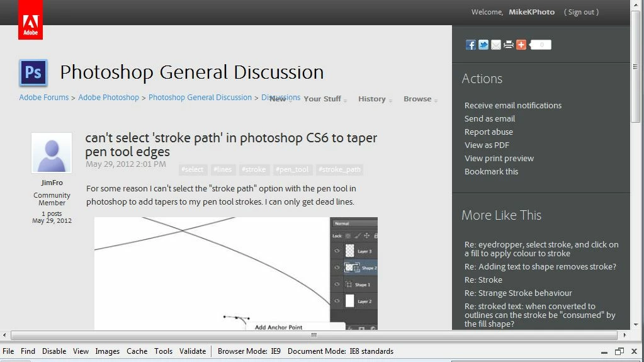Toggle visibility eye of Shape 2 layer
Image resolution: width=644 pixels, height=362 pixels.
click(x=337, y=268)
